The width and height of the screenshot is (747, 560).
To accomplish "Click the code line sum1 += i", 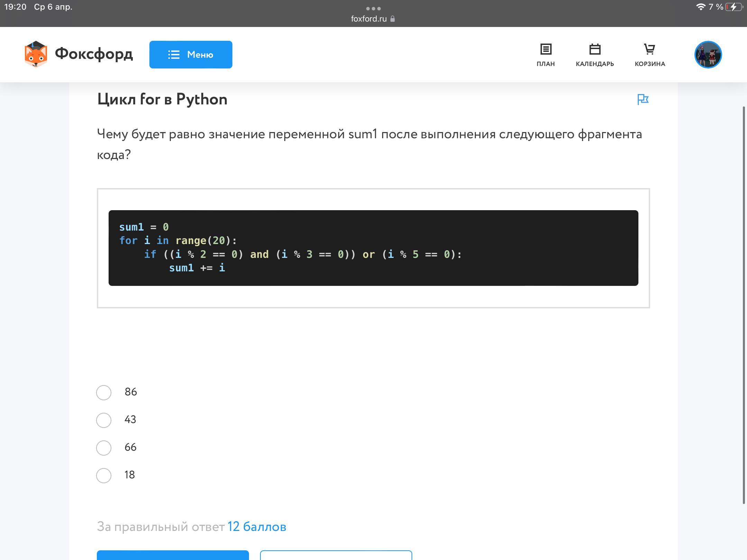I will click(197, 268).
